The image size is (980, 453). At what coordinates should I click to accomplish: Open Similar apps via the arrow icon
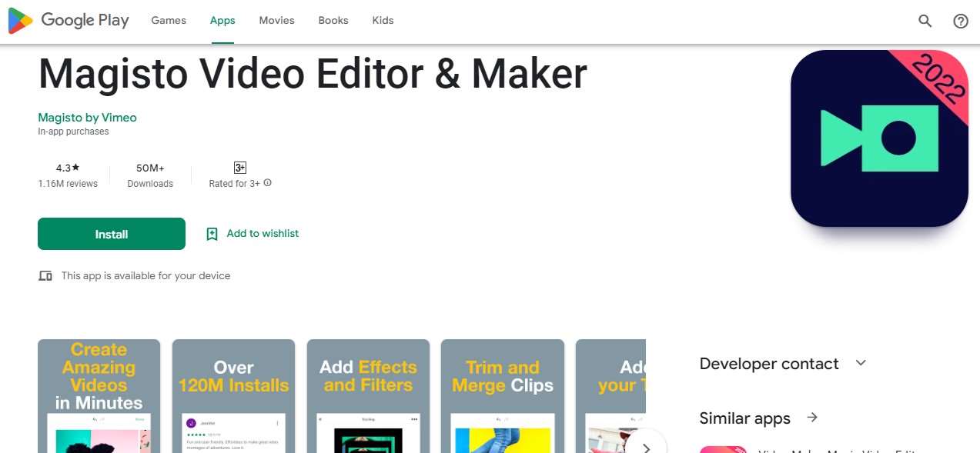point(812,418)
